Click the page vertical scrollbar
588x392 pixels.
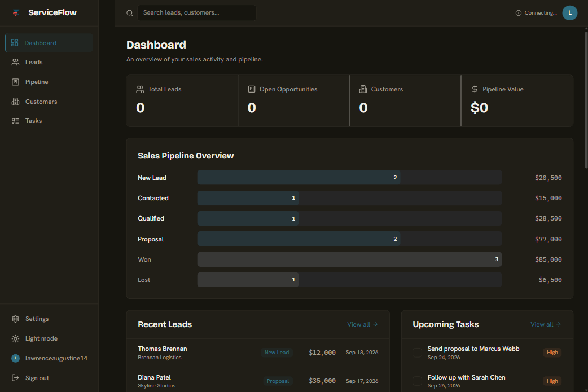click(x=586, y=100)
